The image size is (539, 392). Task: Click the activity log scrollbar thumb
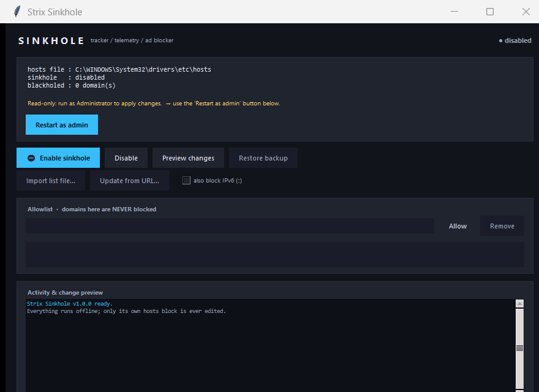(519, 349)
